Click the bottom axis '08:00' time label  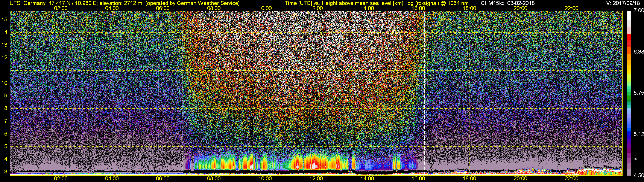pyautogui.click(x=214, y=179)
